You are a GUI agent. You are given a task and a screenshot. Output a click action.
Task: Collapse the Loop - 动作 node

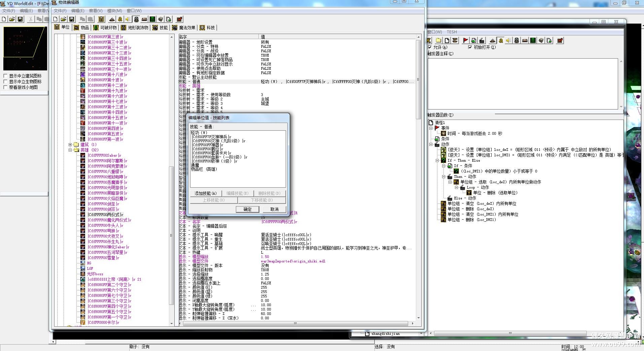click(x=456, y=187)
